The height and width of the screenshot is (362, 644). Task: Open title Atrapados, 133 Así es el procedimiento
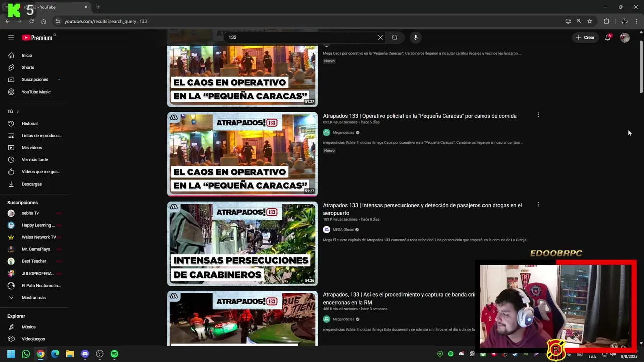pyautogui.click(x=399, y=298)
